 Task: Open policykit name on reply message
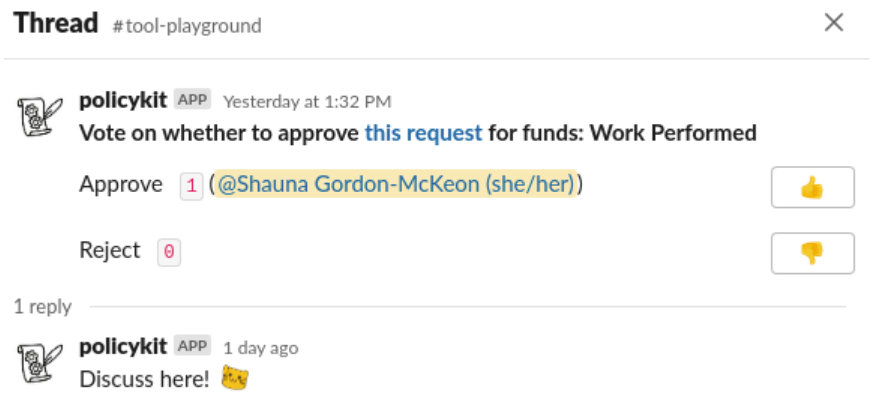pyautogui.click(x=123, y=347)
